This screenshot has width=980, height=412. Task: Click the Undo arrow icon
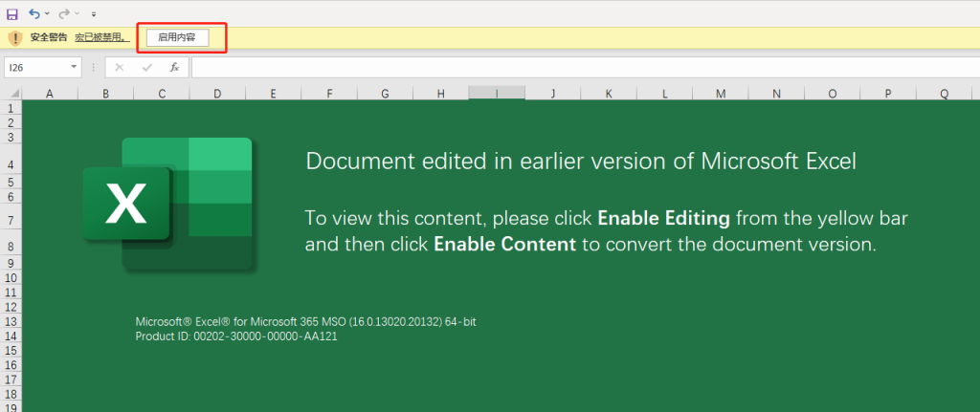pyautogui.click(x=34, y=13)
